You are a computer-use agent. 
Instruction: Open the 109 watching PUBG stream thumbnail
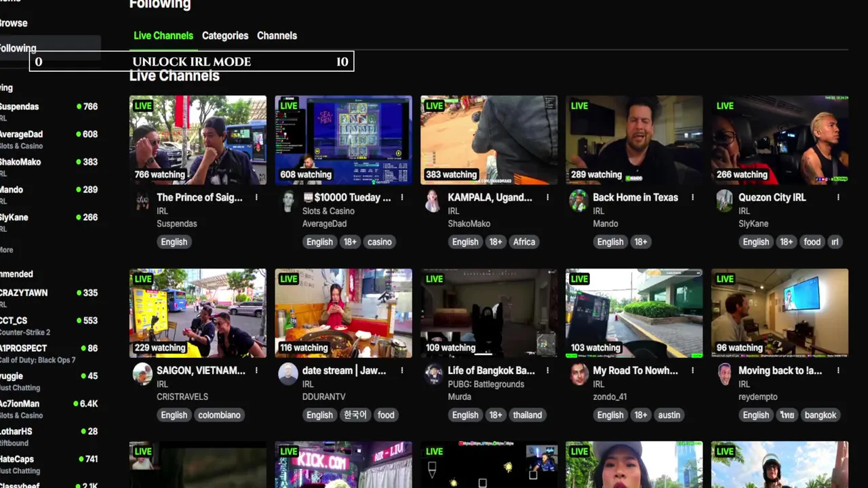489,313
